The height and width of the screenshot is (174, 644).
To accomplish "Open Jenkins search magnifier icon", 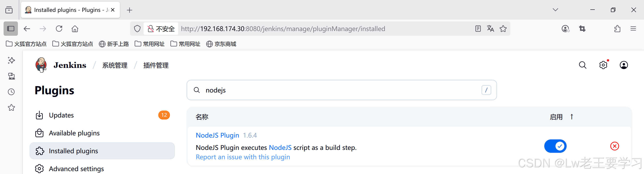I will [x=583, y=65].
